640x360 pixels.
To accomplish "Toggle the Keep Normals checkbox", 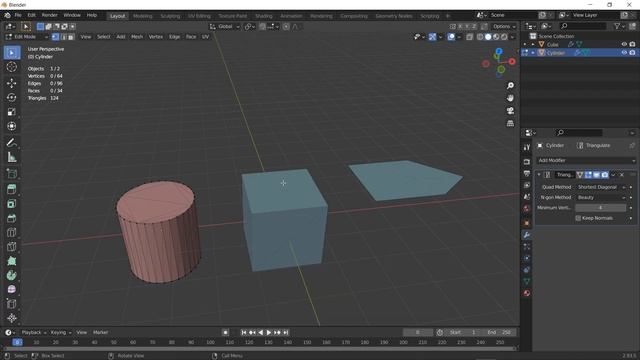I will 578,218.
